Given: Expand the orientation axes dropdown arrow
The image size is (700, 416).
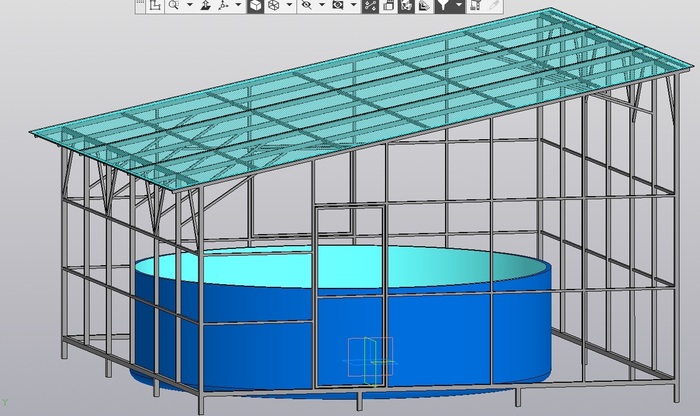Looking at the screenshot, I should point(238,5).
